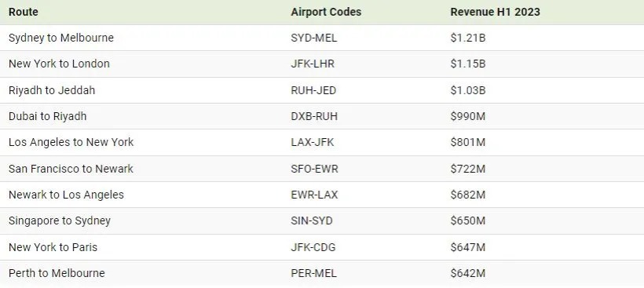Click the SYD-MEL airport code

314,38
